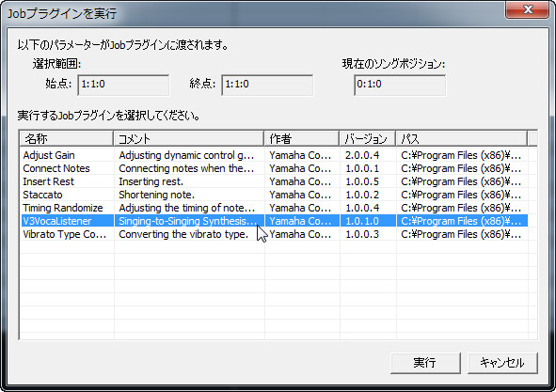
Task: Click the キャンセル (Cancel) button
Action: tap(502, 363)
